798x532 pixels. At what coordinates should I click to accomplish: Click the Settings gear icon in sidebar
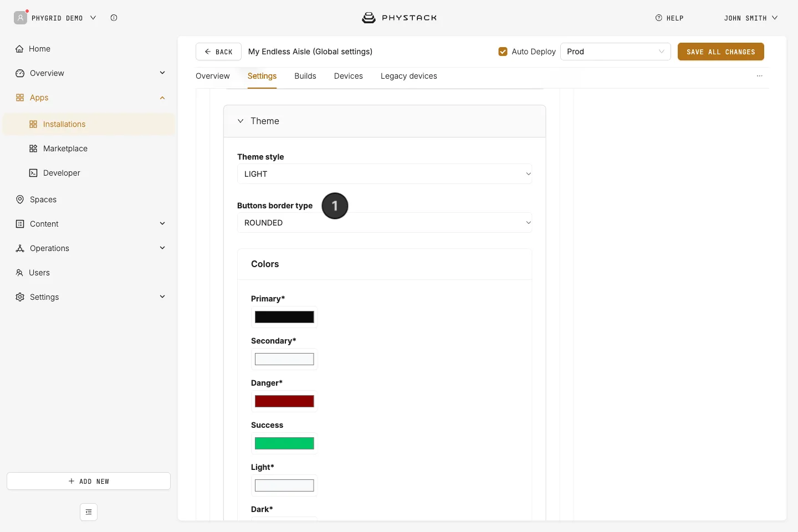[20, 297]
